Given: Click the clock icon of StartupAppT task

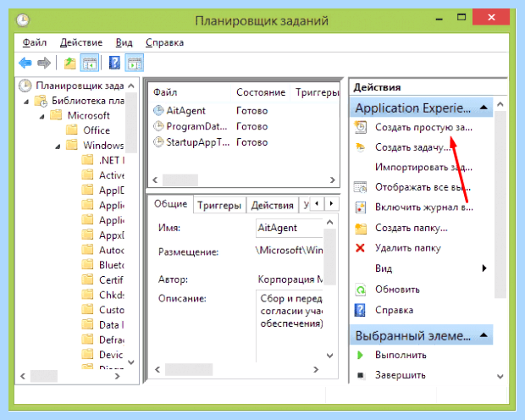Looking at the screenshot, I should 158,141.
